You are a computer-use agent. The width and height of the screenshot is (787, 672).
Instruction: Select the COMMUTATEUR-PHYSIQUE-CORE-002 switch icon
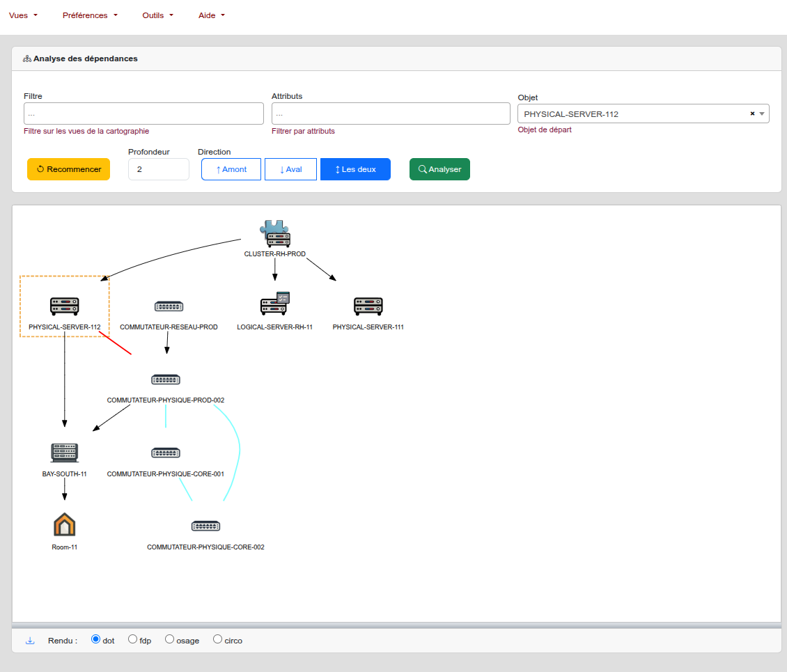tap(205, 526)
